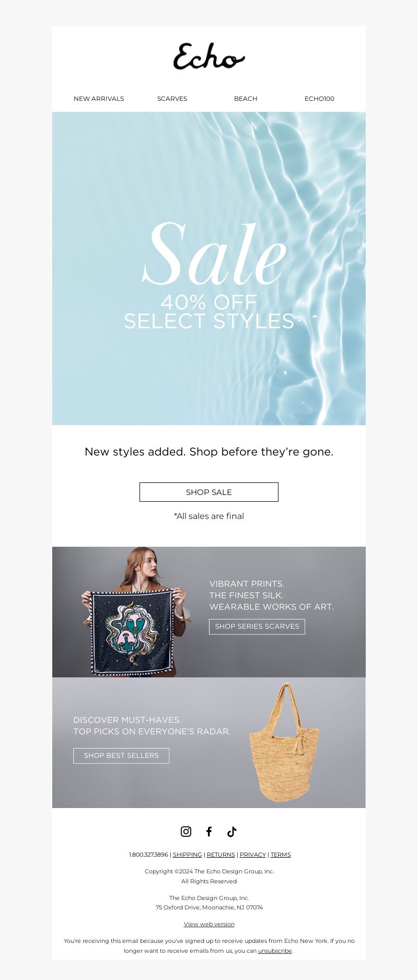The image size is (418, 980).
Task: Click SHOP SERIES SCARVES button
Action: click(257, 626)
